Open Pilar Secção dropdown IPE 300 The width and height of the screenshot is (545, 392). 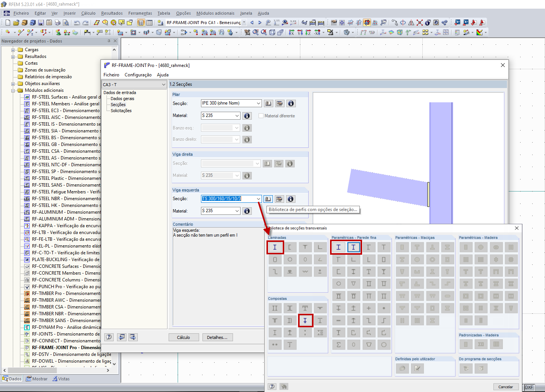pos(259,103)
